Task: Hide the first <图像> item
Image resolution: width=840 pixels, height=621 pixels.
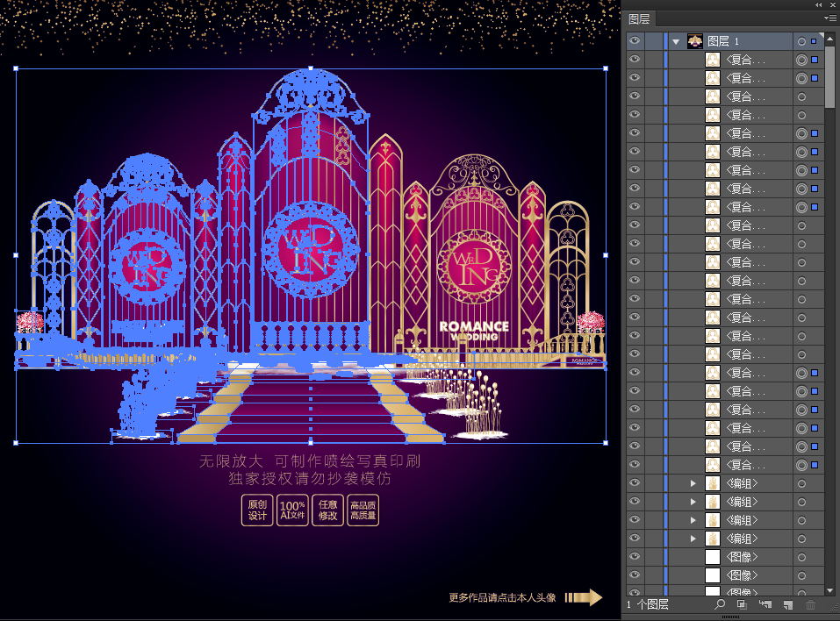Action: point(635,557)
